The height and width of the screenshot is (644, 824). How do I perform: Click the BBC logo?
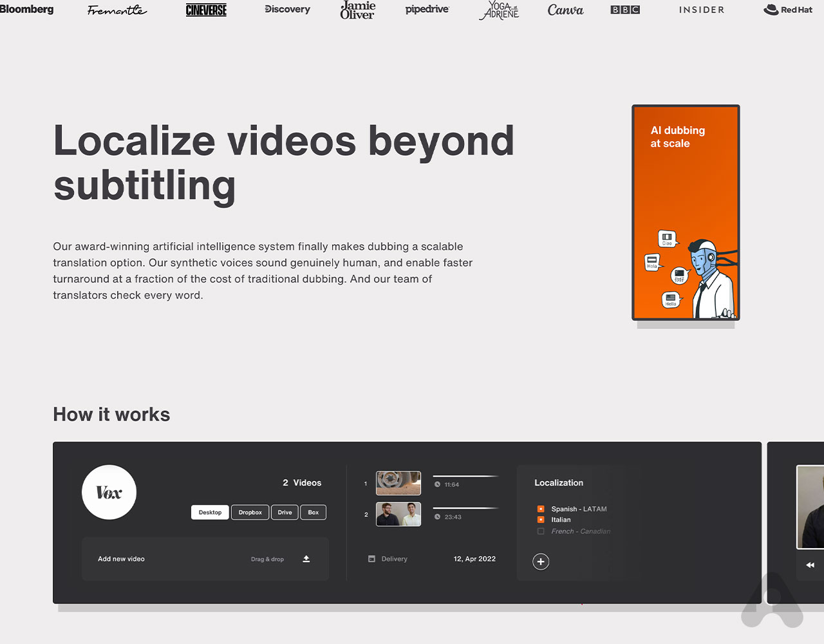(625, 10)
